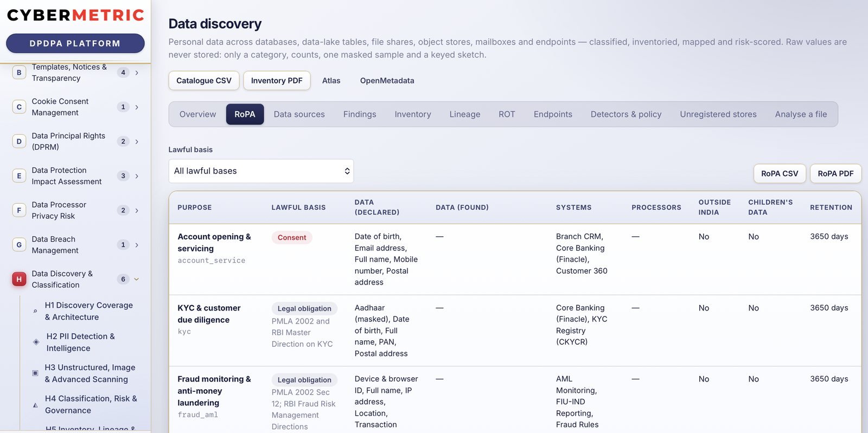Image resolution: width=868 pixels, height=433 pixels.
Task: Expand Data Processor Privacy Risk chevron
Action: click(137, 210)
